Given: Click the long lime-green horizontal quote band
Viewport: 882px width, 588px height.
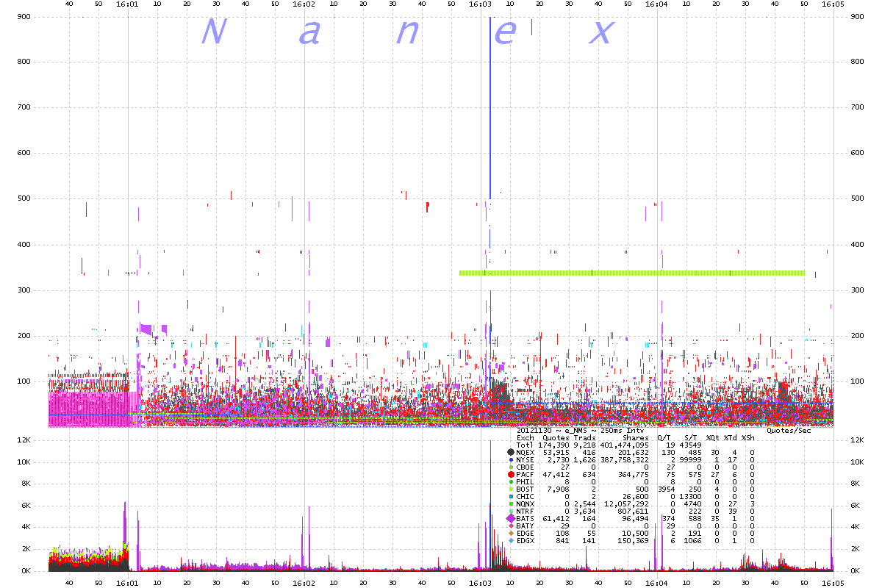Looking at the screenshot, I should 632,273.
